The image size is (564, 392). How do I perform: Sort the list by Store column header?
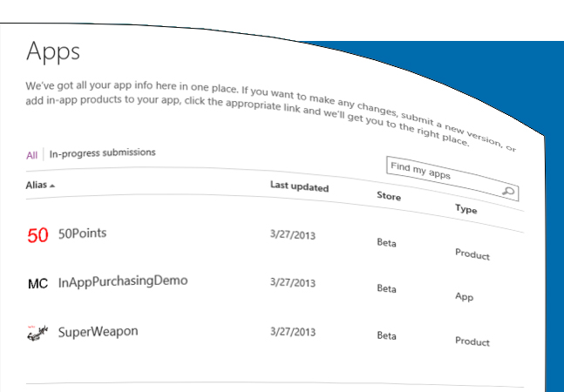click(x=389, y=197)
